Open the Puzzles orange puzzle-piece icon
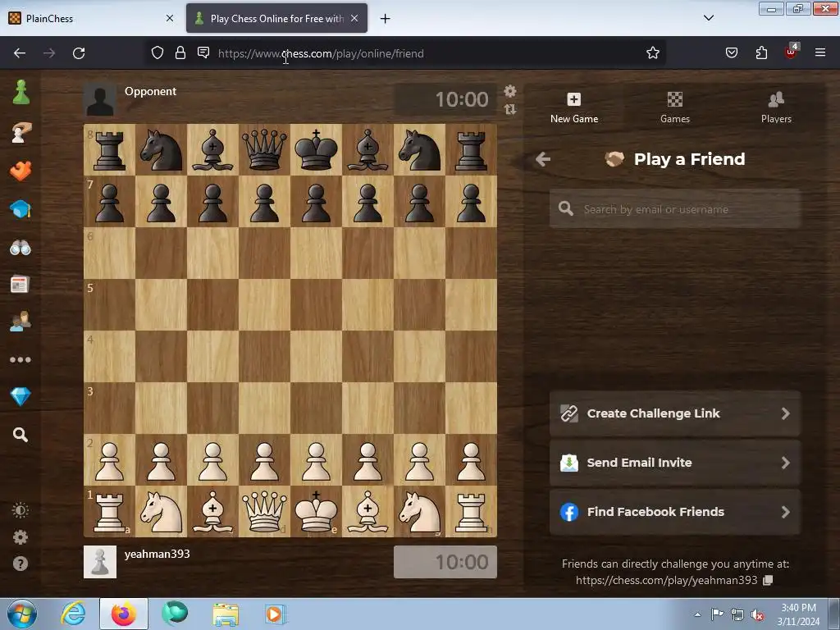 pos(21,171)
